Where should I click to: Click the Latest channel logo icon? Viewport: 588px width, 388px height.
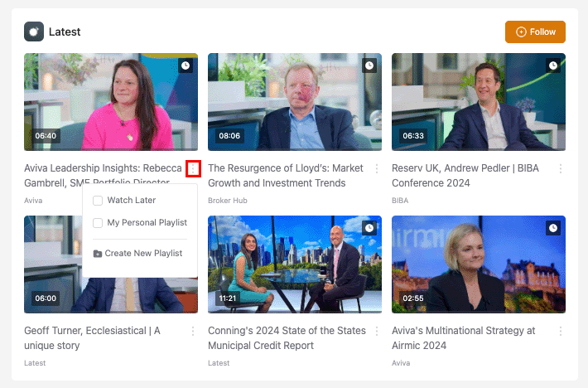click(34, 32)
